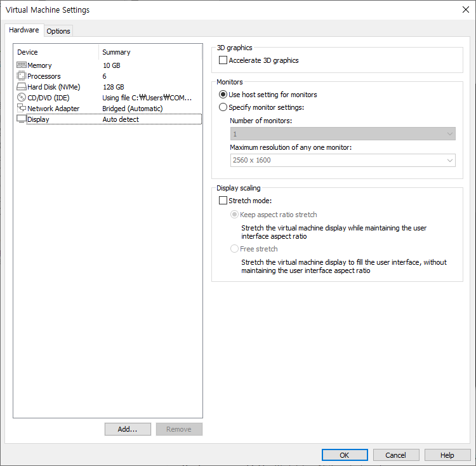The height and width of the screenshot is (466, 476).
Task: Select the CD/DVD (IDE) row label
Action: (x=48, y=98)
